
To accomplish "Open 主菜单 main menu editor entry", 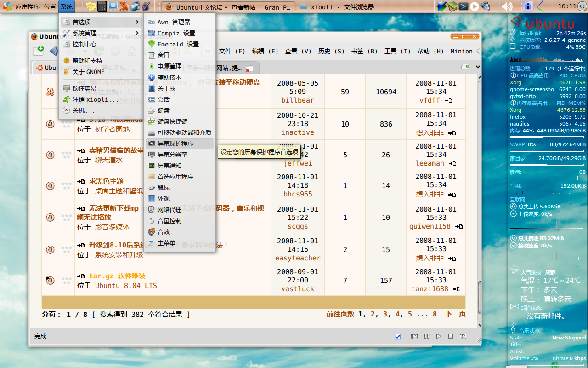I will click(x=180, y=243).
